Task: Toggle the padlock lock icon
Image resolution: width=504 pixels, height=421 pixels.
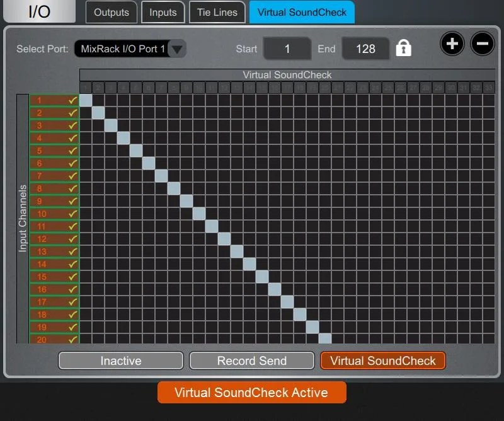Action: point(403,49)
